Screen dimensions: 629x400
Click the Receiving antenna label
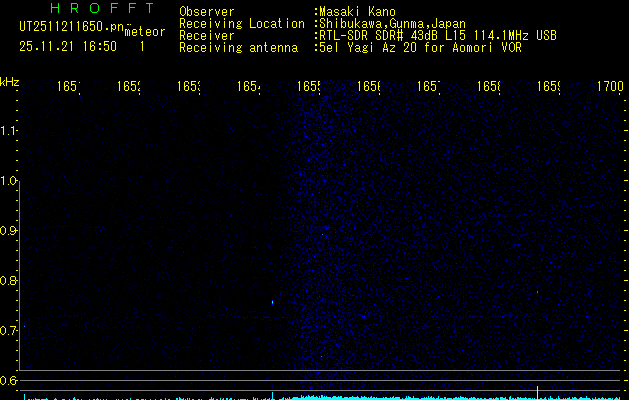point(238,48)
